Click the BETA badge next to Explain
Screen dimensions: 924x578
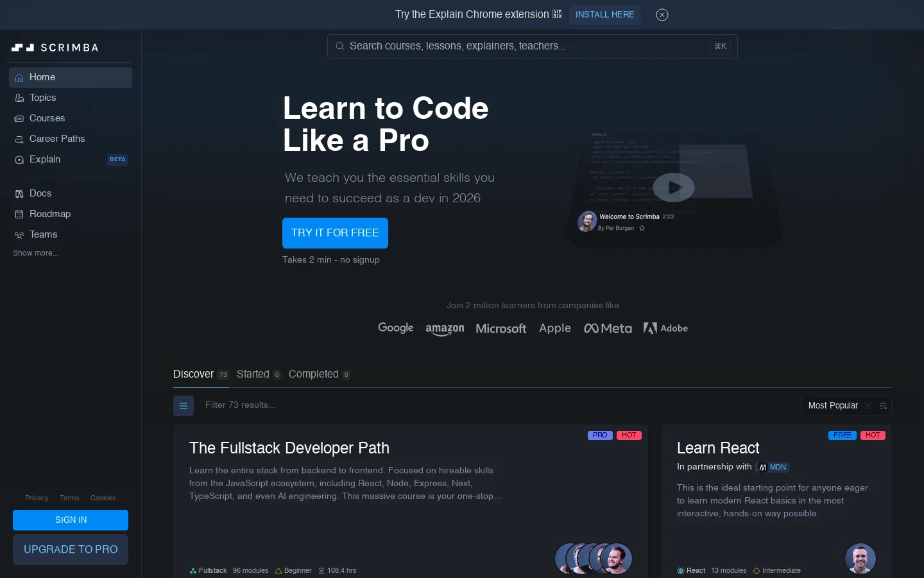pos(117,159)
